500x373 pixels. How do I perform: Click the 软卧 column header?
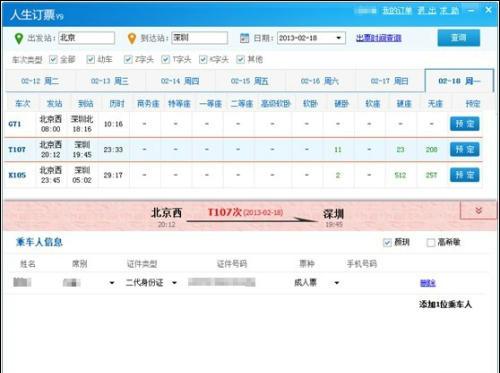(x=310, y=104)
